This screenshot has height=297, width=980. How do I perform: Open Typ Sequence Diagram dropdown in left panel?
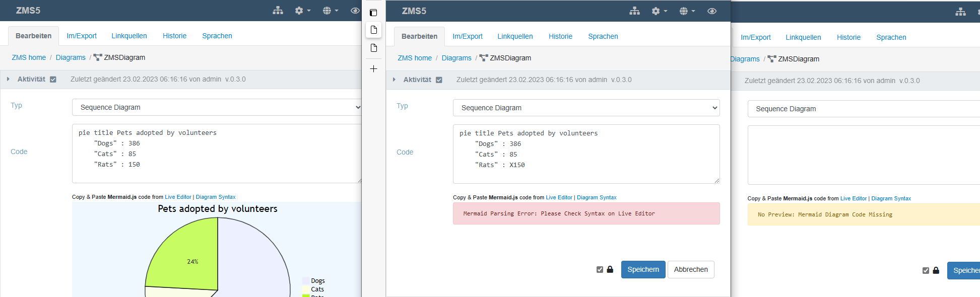coord(217,107)
